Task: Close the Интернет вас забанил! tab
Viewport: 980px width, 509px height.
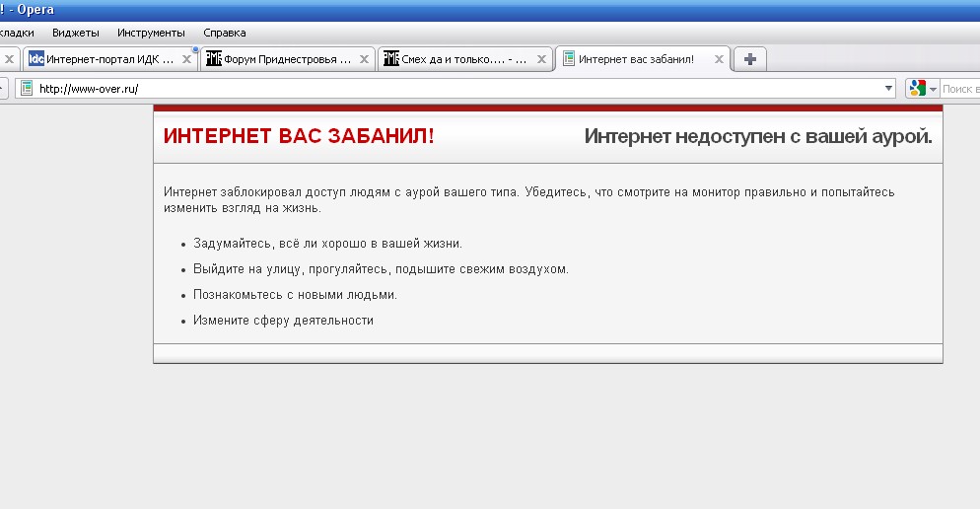Action: tap(719, 59)
